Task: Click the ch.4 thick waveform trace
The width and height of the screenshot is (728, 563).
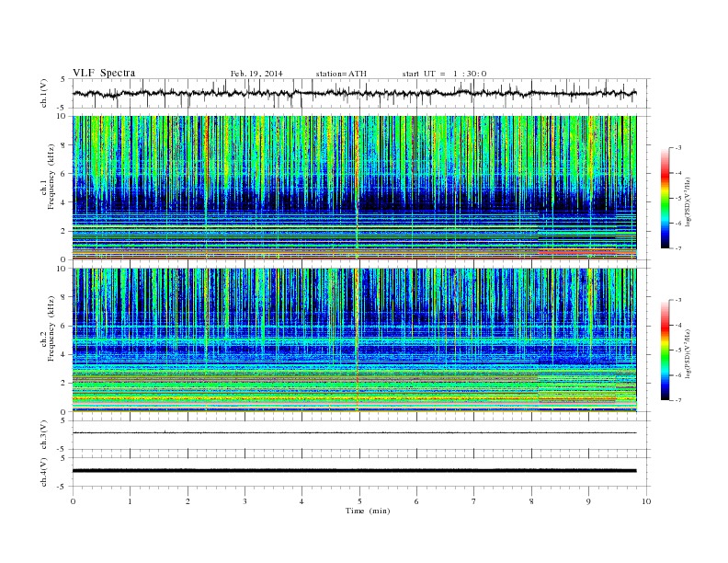Action: 354,471
